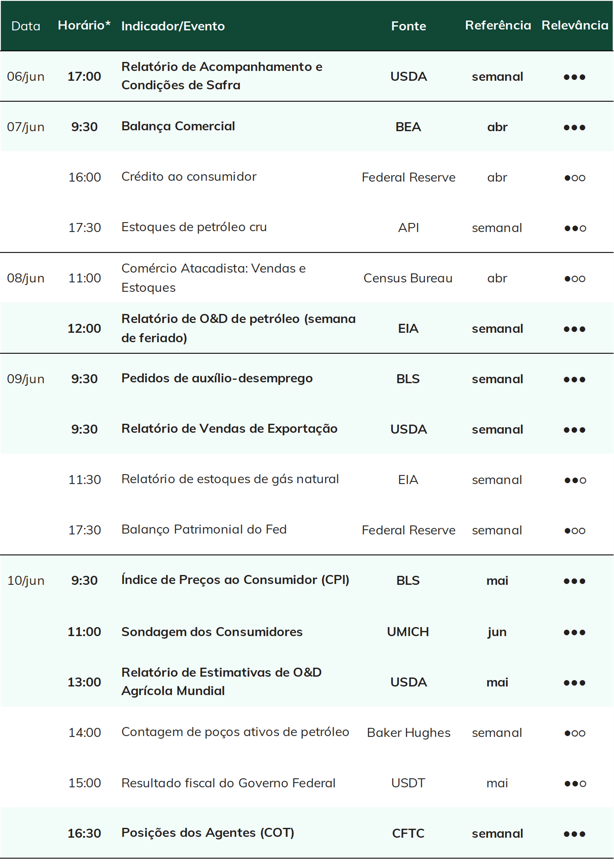Click the Horário column header

tap(84, 25)
